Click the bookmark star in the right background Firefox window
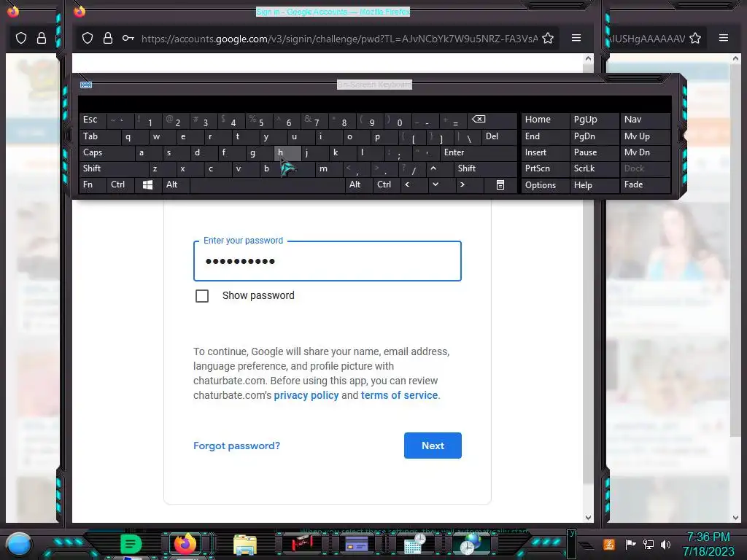Screen dimensions: 747x560 [x=695, y=38]
